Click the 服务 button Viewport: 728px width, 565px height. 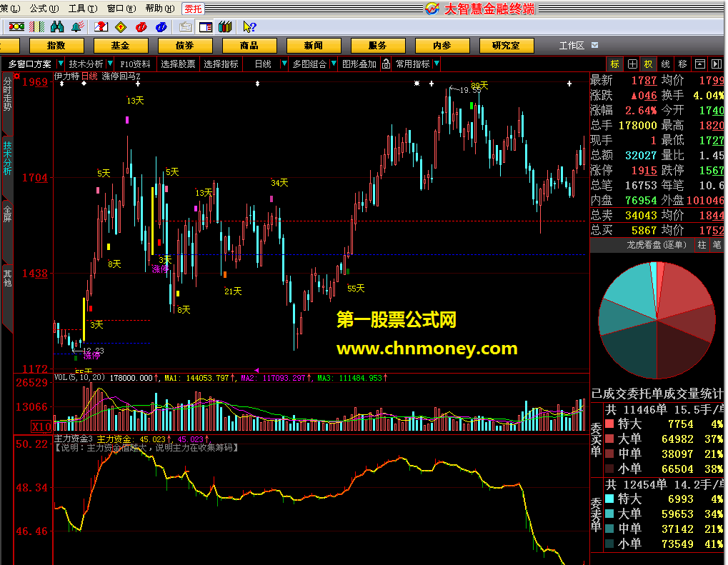coord(378,46)
